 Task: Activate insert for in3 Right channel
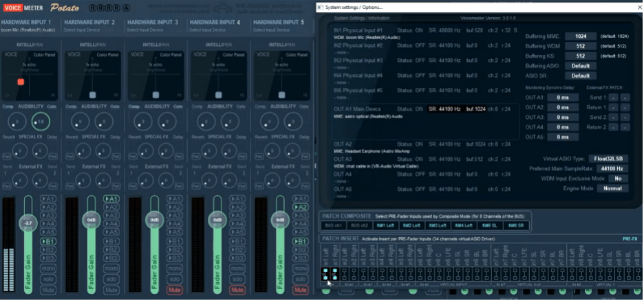[374, 274]
